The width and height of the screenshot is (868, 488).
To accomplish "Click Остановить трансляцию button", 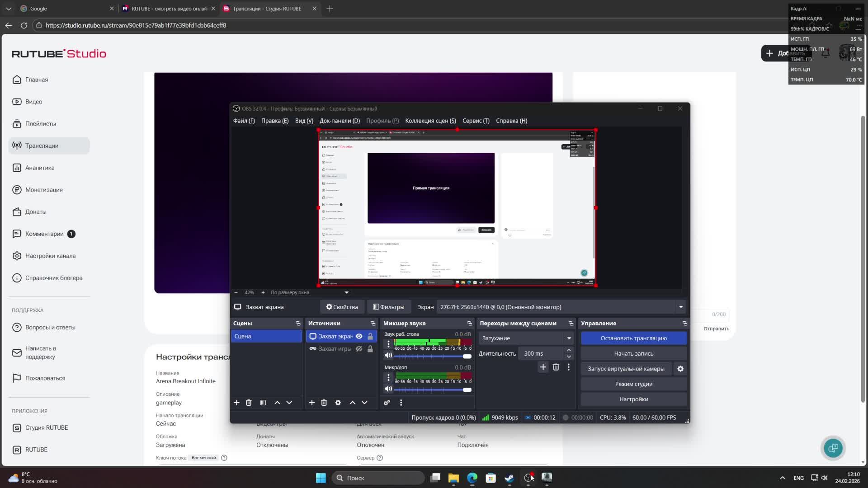I will pos(633,338).
